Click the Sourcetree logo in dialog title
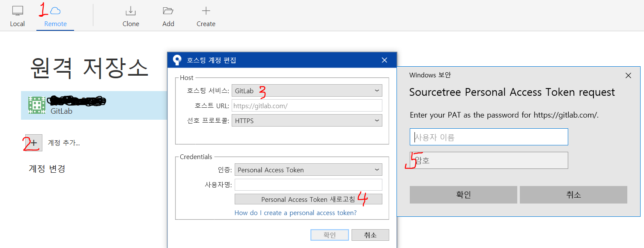The image size is (644, 248). pos(177,60)
